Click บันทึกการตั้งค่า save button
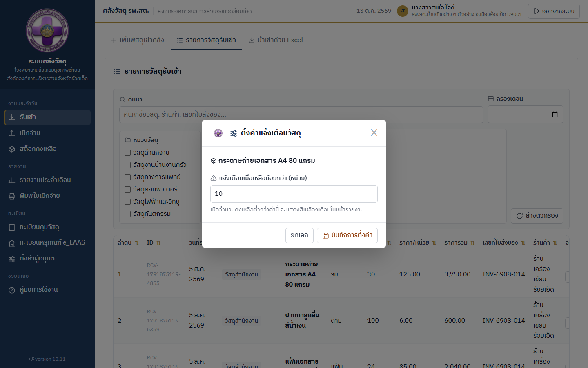 click(x=347, y=236)
